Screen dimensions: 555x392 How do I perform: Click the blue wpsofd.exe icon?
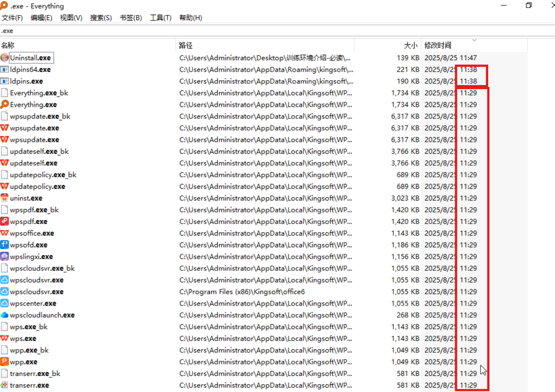pyautogui.click(x=4, y=245)
